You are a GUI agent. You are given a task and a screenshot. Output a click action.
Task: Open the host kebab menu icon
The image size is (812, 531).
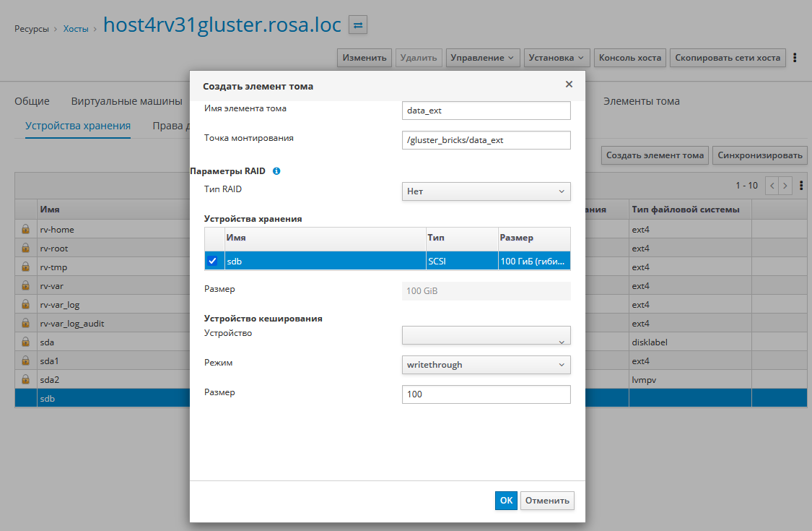[795, 58]
